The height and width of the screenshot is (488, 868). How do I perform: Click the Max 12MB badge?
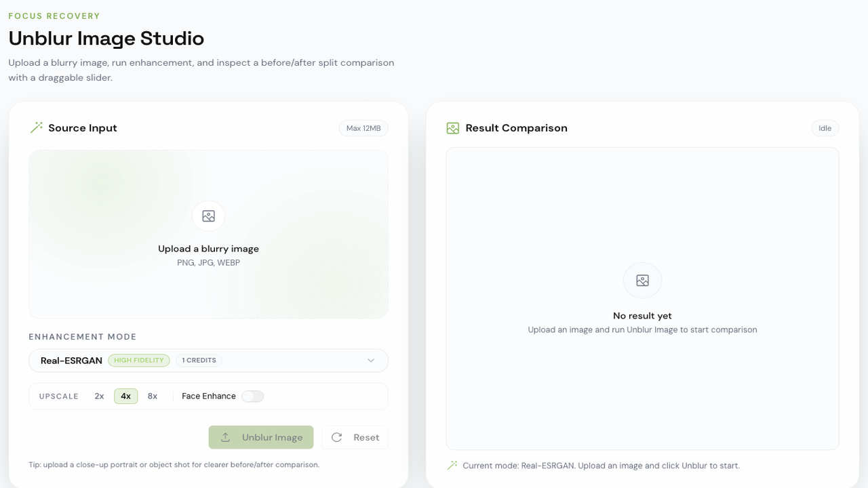[x=363, y=128]
